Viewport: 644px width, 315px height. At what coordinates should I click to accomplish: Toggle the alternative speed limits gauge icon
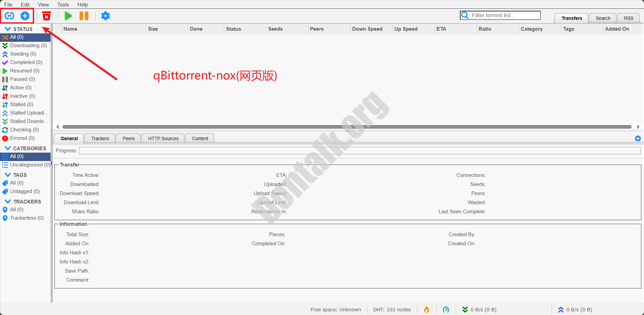(446, 310)
